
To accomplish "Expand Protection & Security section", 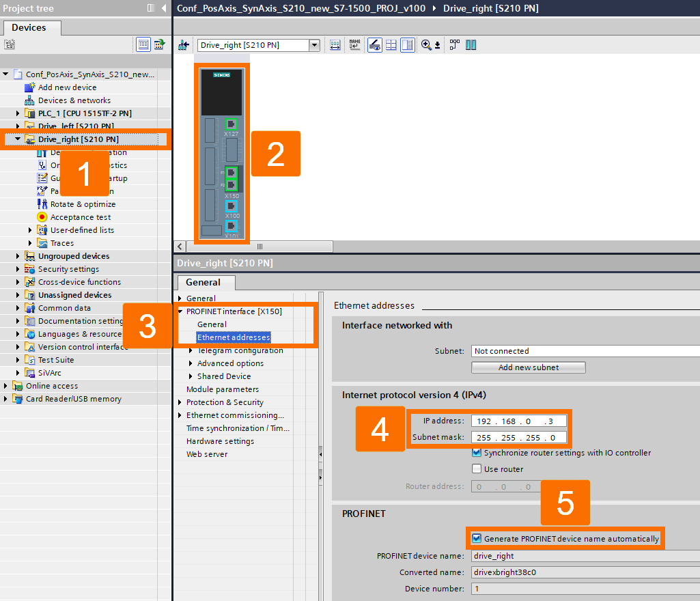I will coord(180,402).
